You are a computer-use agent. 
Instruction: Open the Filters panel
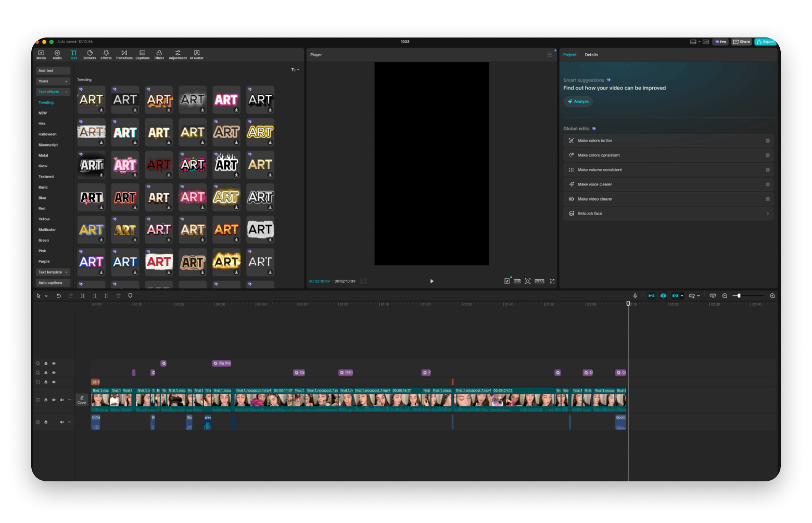click(x=159, y=55)
